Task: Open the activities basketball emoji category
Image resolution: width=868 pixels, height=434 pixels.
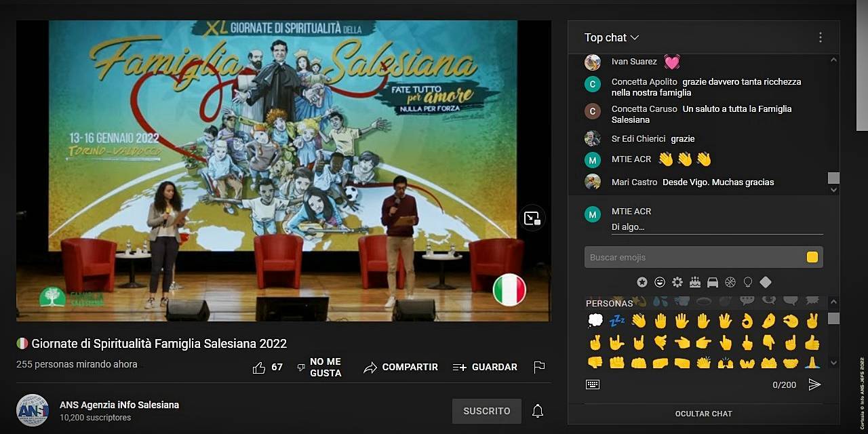Action: [730, 282]
